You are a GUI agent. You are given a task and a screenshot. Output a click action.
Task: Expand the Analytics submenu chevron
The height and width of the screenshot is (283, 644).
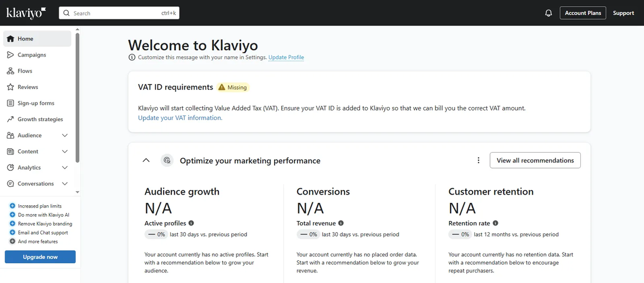(64, 167)
